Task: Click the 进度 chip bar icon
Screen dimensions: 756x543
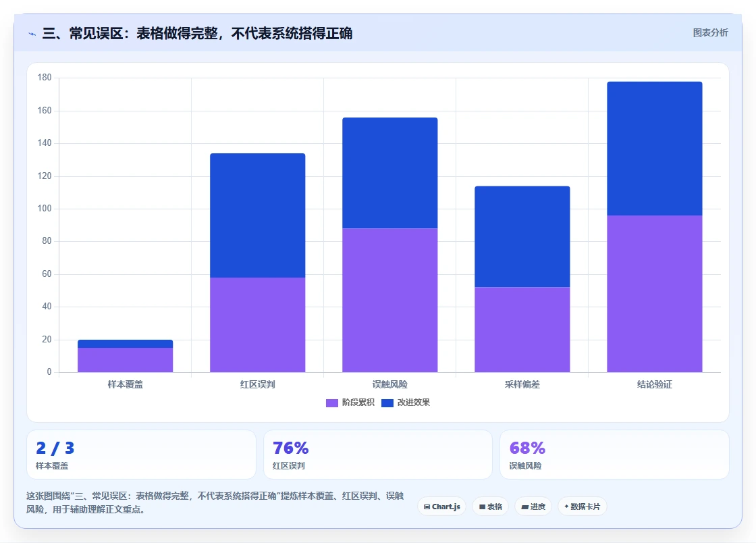Action: click(x=525, y=507)
